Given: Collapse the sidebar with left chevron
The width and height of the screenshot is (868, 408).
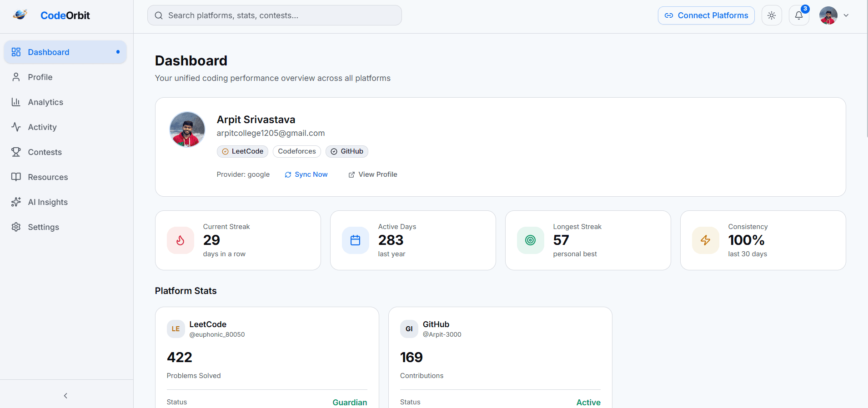Looking at the screenshot, I should point(65,396).
